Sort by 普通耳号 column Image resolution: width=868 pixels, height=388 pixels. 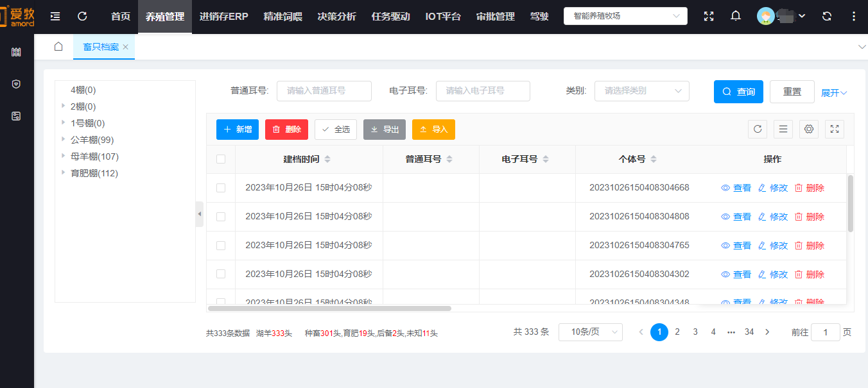[x=449, y=159]
